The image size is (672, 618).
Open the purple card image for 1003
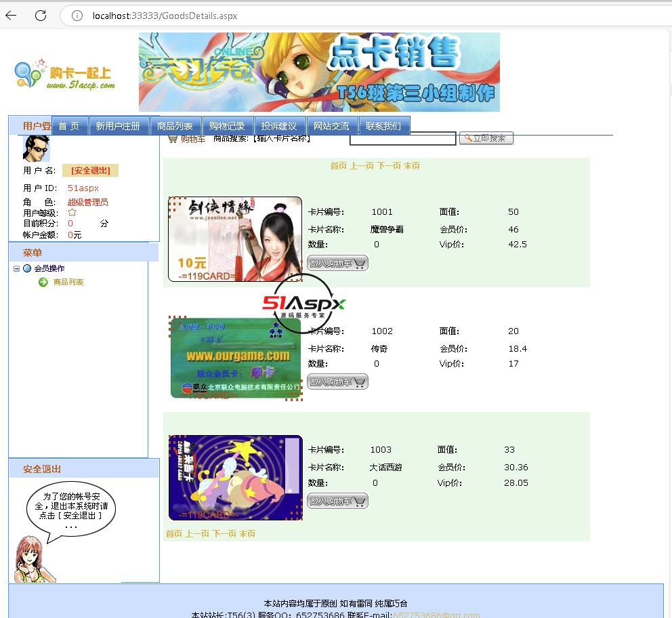coord(235,478)
